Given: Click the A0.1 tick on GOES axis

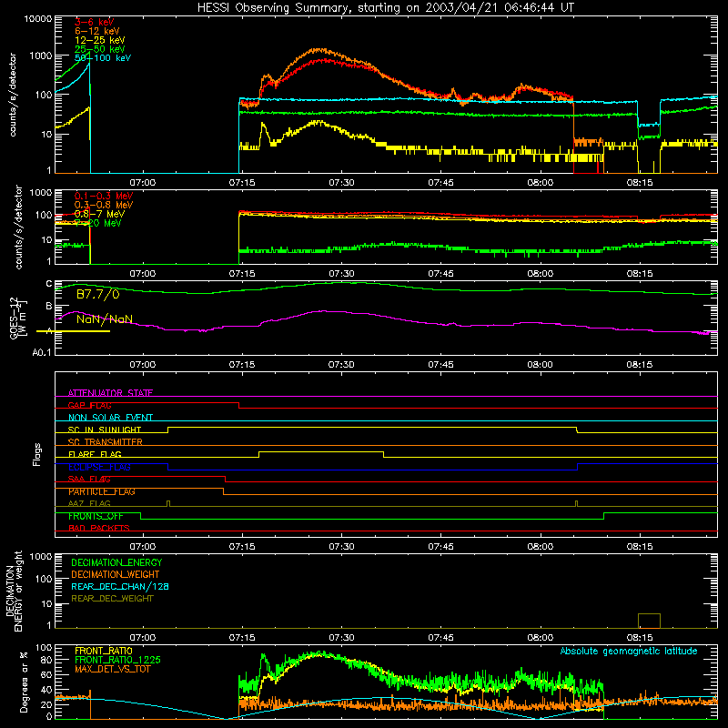Looking at the screenshot, I should 42,353.
